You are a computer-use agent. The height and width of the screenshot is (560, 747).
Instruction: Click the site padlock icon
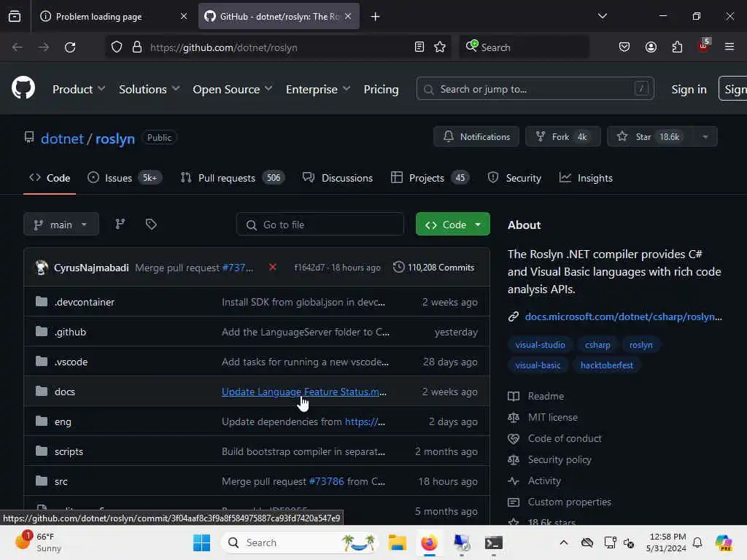click(x=137, y=47)
